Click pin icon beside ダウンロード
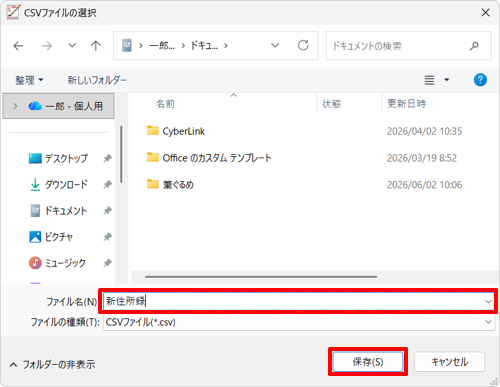Image resolution: width=500 pixels, height=387 pixels. 107,184
